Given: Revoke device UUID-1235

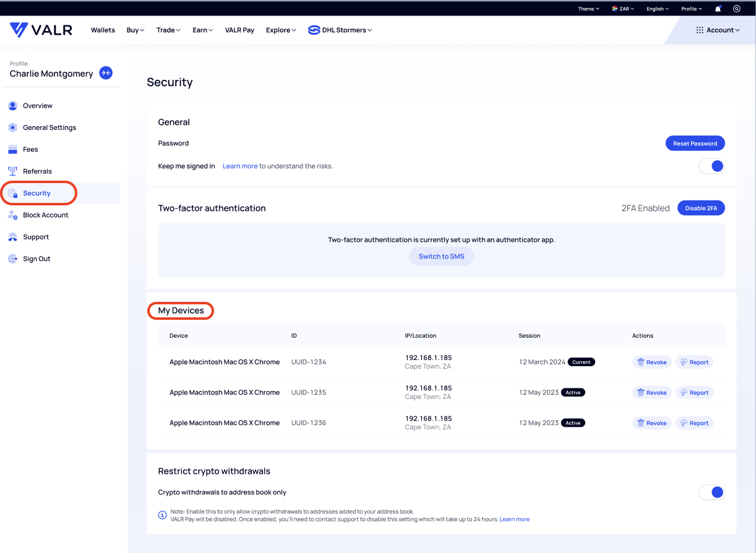Looking at the screenshot, I should [651, 392].
